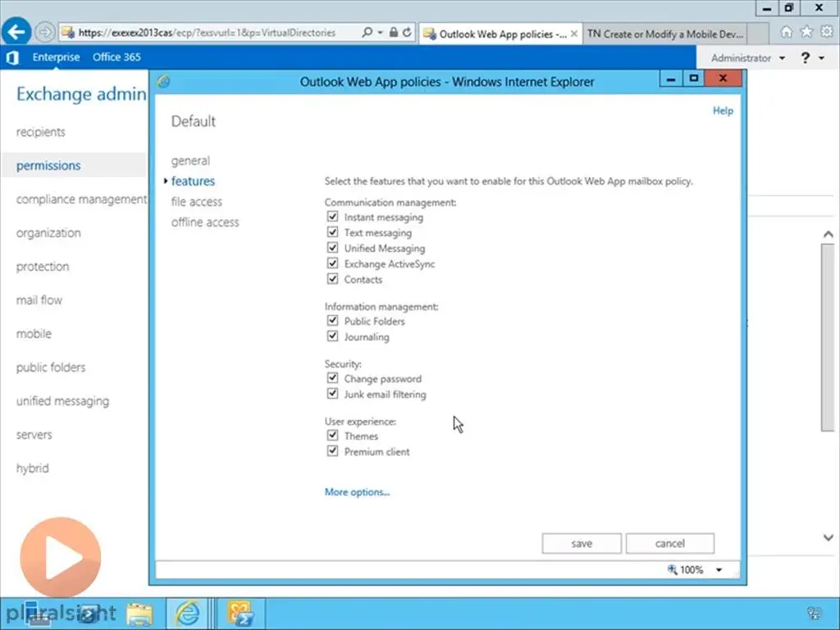Viewport: 840px width, 630px height.
Task: Go to organization section
Action: [48, 232]
